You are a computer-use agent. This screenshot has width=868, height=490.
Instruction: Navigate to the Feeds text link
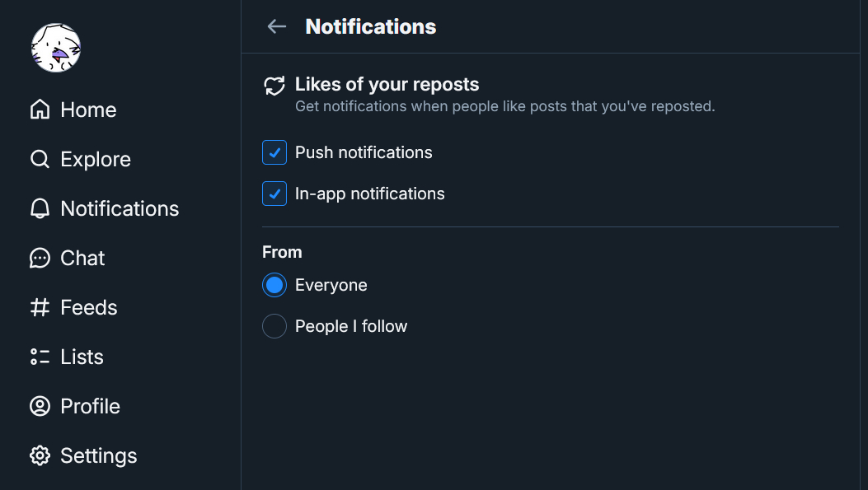tap(89, 307)
